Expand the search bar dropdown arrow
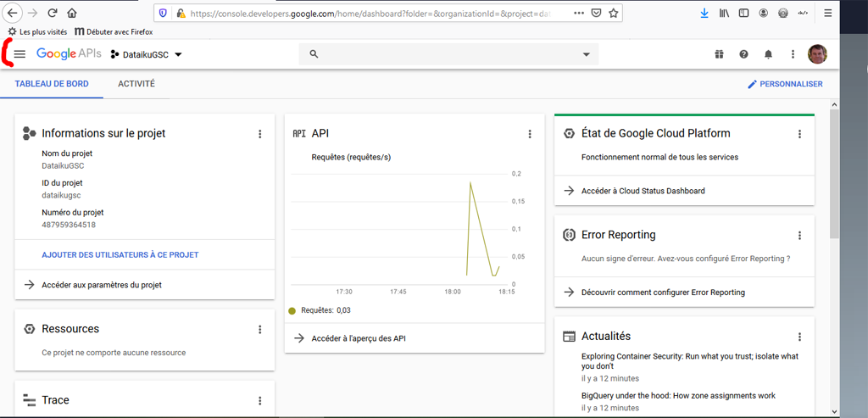 pos(587,54)
